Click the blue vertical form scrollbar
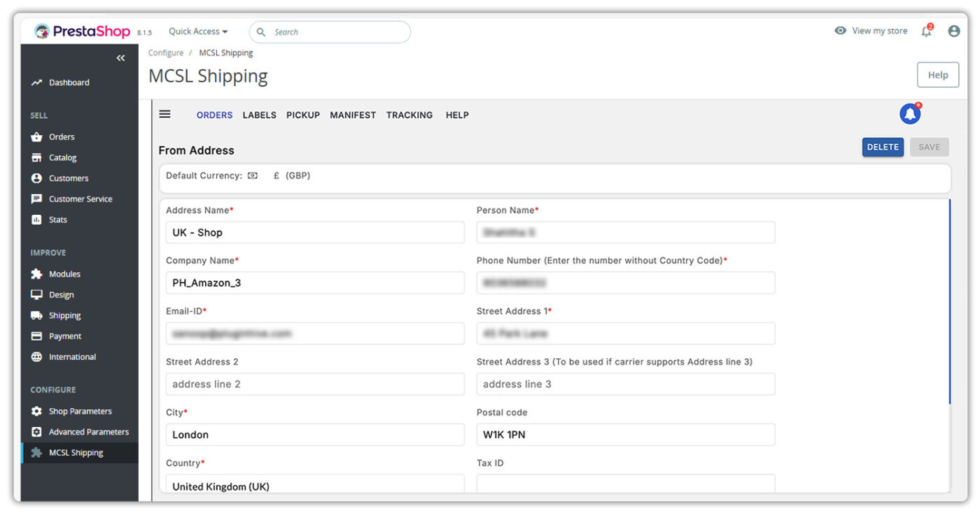This screenshot has width=980, height=515. click(x=950, y=302)
